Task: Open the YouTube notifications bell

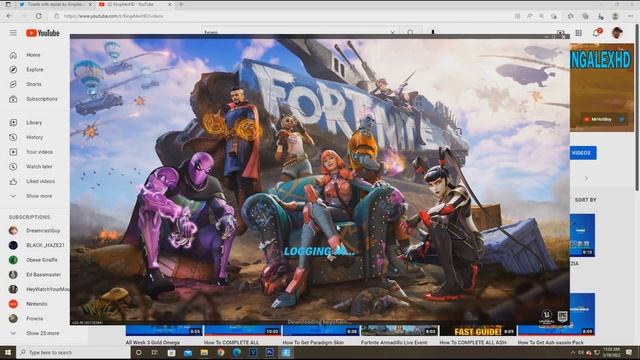Action: (596, 33)
